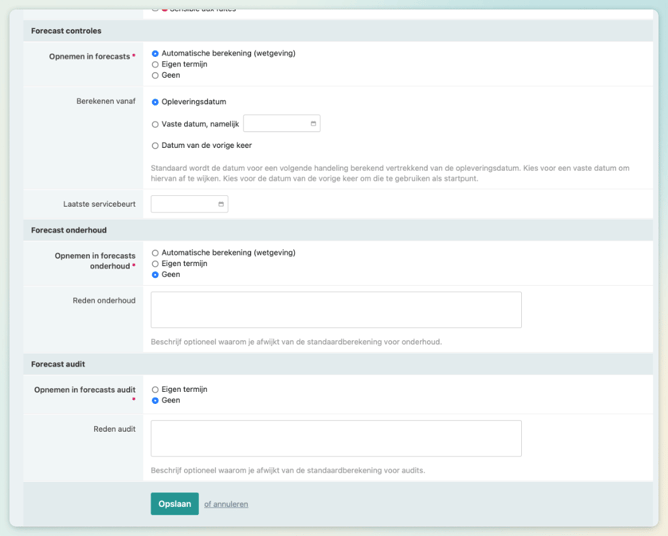Select Geen under Forecast controles
Viewport: 668px width, 536px height.
pyautogui.click(x=155, y=75)
